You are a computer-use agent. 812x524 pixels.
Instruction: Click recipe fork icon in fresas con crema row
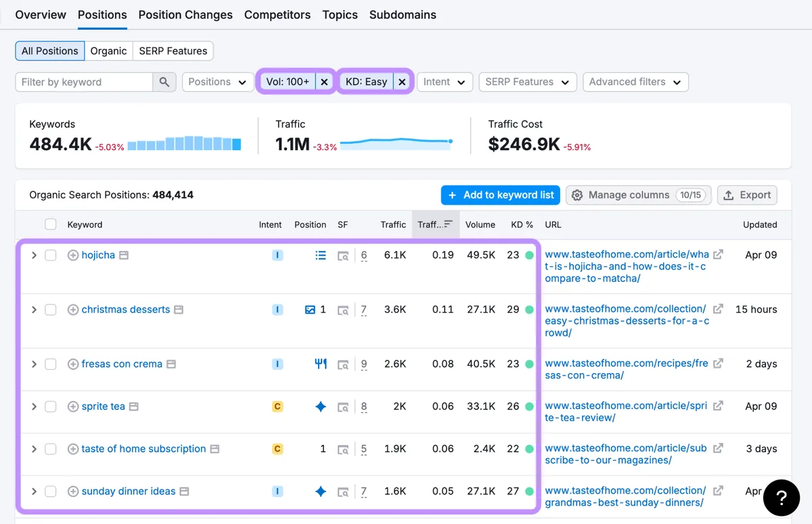coord(321,364)
